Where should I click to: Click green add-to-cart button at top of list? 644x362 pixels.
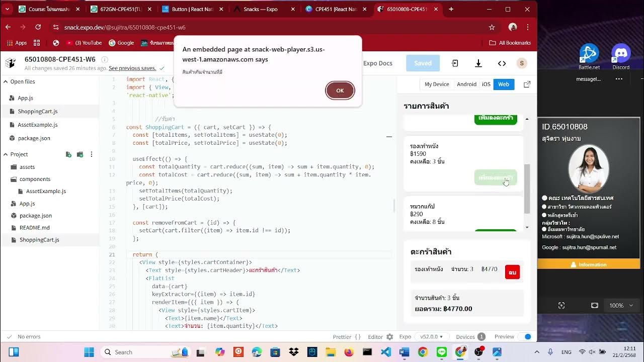pyautogui.click(x=496, y=119)
